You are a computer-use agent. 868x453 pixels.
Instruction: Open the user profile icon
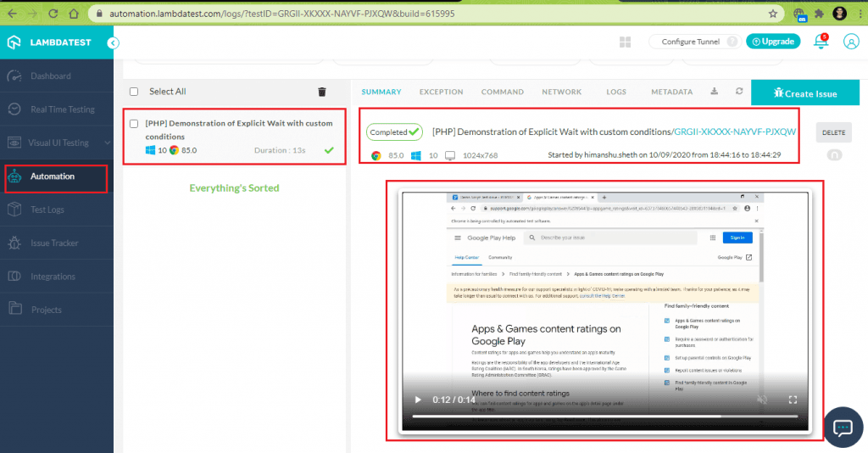pos(851,42)
